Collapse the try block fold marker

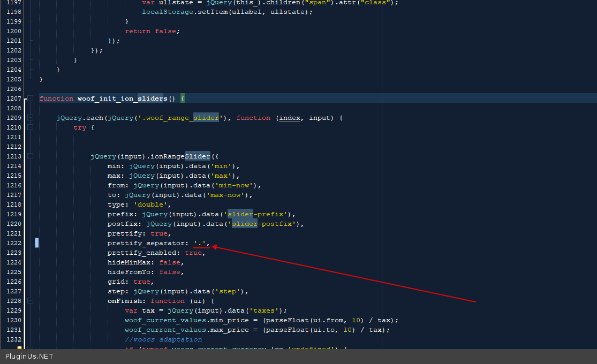[31, 127]
